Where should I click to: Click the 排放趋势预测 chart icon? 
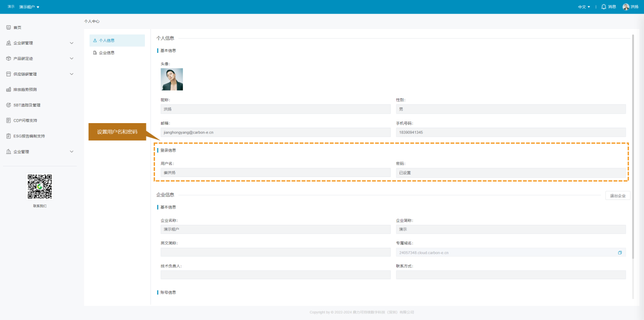tap(9, 90)
